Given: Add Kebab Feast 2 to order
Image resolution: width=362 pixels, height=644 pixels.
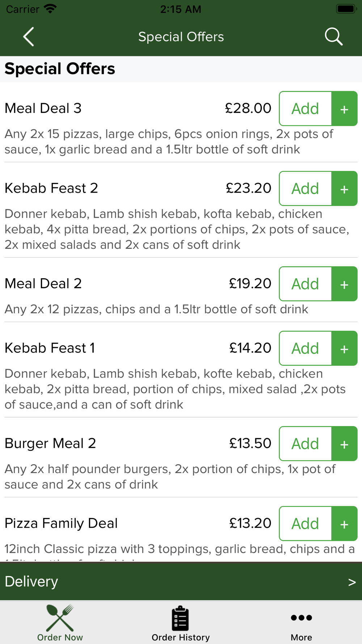Looking at the screenshot, I should coord(306,188).
